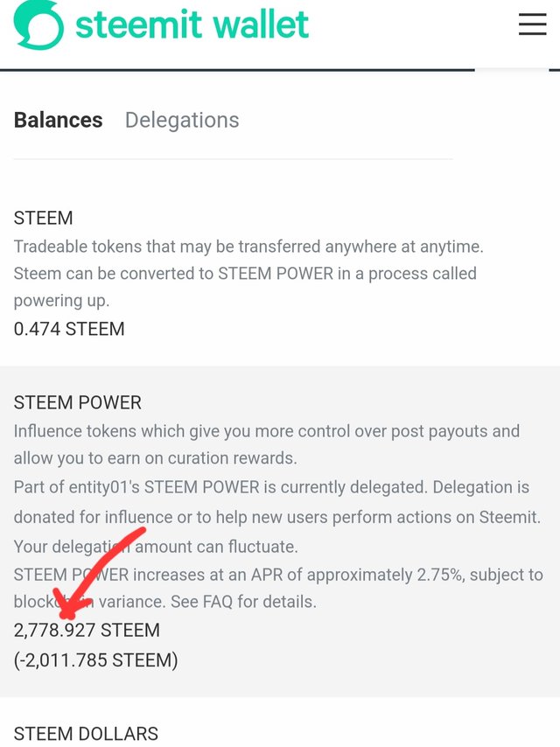Click the 'Influence tokens' description line
The width and height of the screenshot is (560, 747).
pos(266,431)
